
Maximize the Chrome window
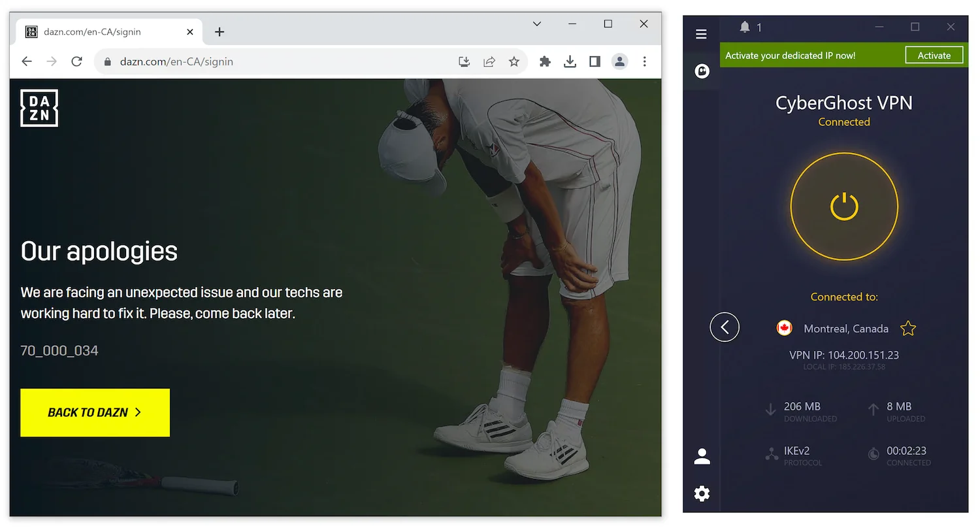coord(608,24)
